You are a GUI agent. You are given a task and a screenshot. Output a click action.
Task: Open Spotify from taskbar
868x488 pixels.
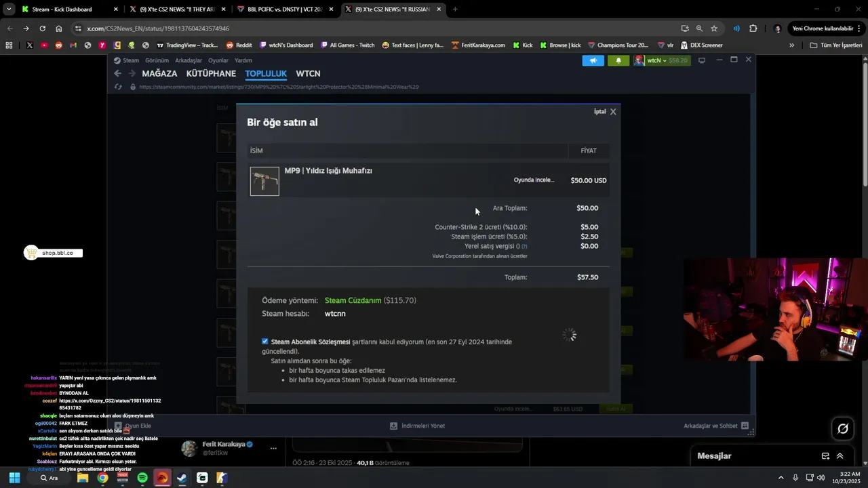[142, 478]
